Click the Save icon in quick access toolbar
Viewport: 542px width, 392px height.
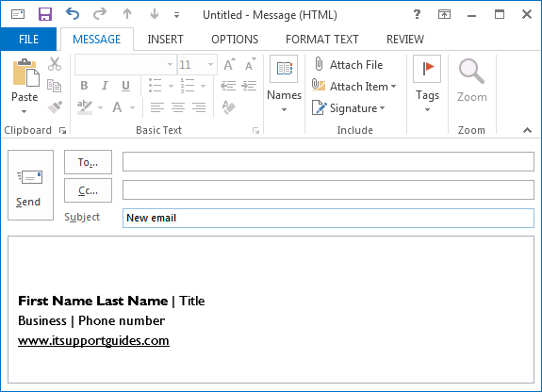pyautogui.click(x=45, y=14)
